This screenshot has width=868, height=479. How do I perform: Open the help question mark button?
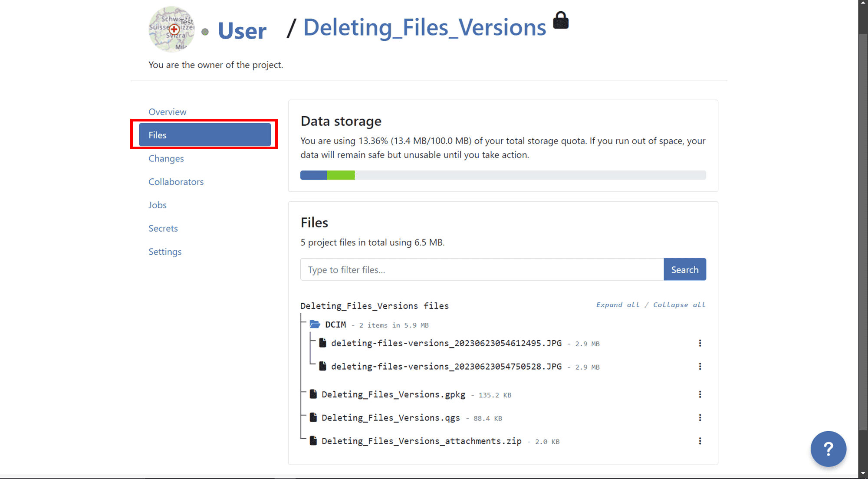[828, 449]
